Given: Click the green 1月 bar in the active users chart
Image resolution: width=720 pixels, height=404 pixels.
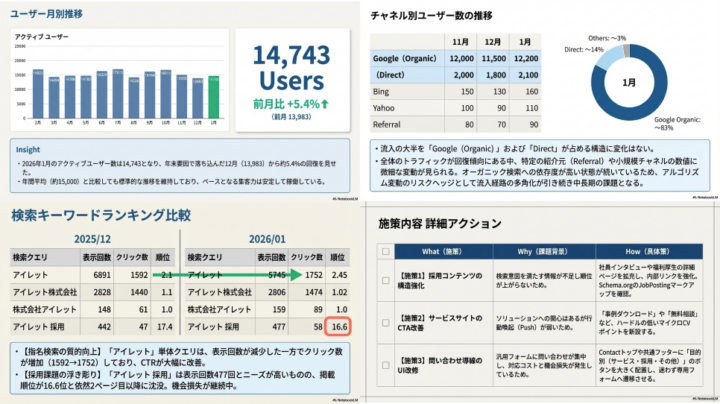Looking at the screenshot, I should tap(214, 97).
